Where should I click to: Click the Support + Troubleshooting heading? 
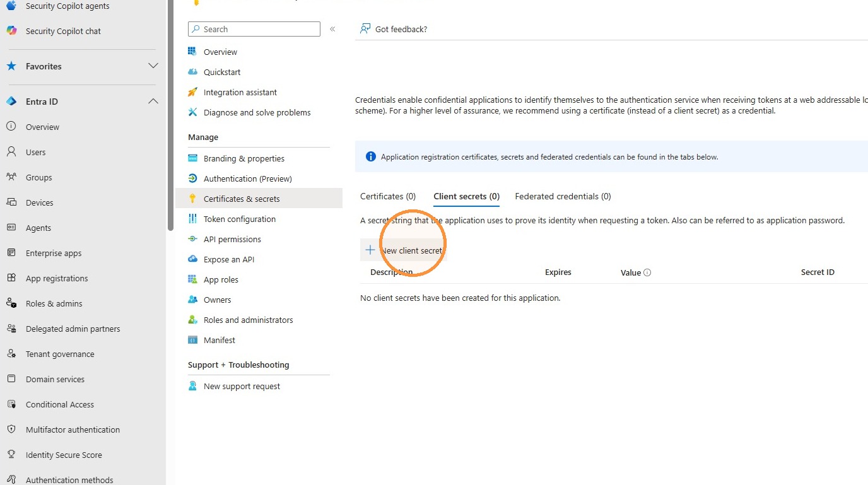238,365
